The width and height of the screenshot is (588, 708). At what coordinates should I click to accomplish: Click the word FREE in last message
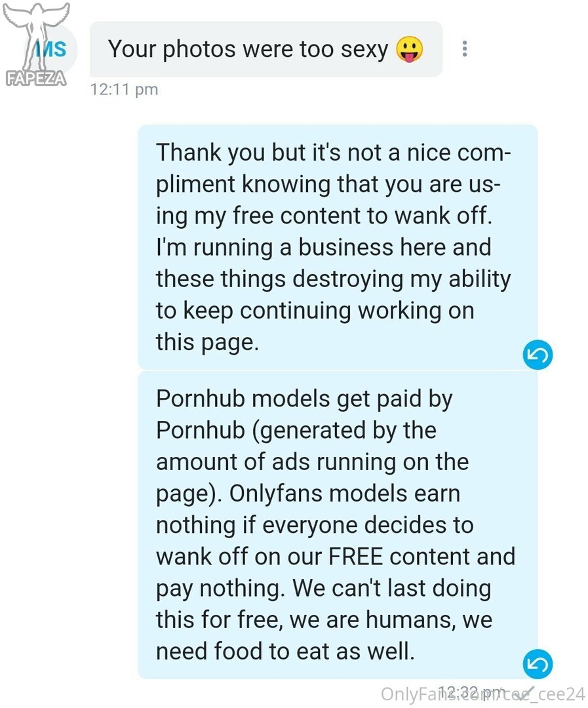(x=356, y=557)
